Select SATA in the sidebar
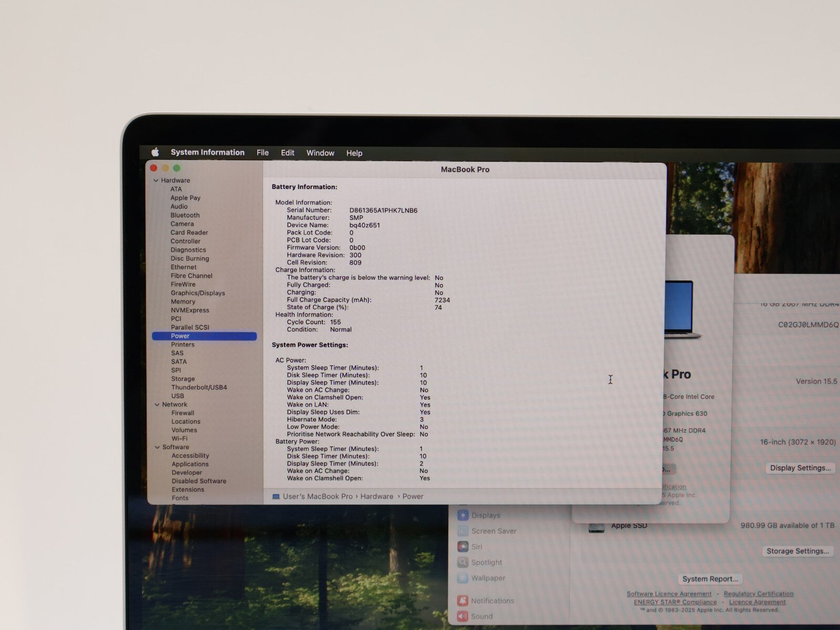Image resolution: width=840 pixels, height=630 pixels. pyautogui.click(x=178, y=362)
